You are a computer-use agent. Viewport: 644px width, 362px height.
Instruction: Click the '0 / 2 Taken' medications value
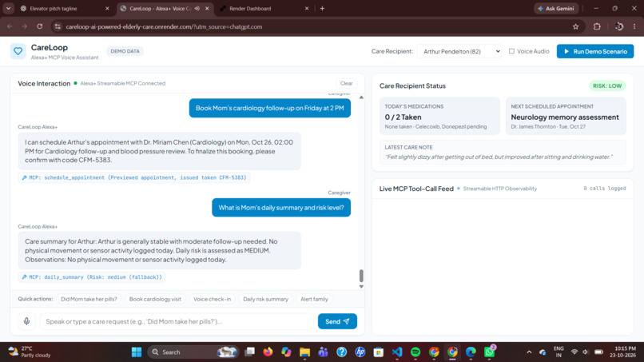click(403, 117)
